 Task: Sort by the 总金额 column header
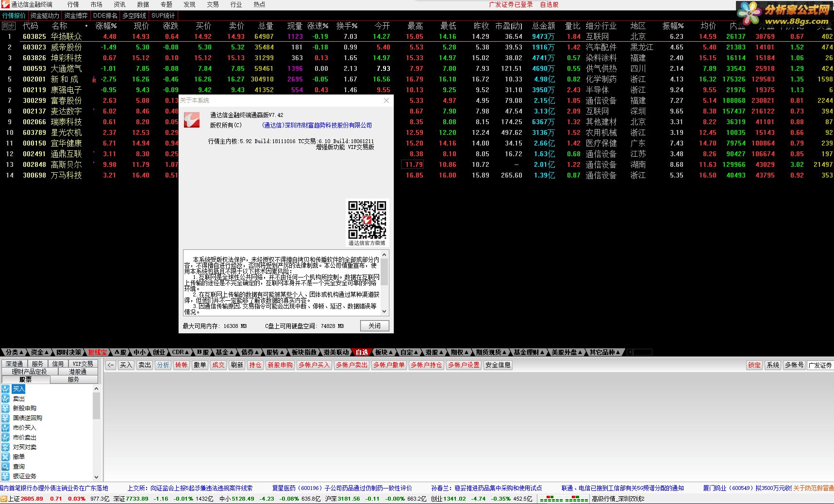coord(544,26)
